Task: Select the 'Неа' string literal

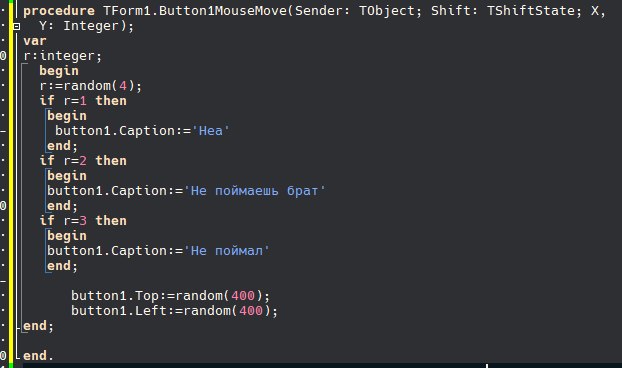Action: pyautogui.click(x=210, y=131)
